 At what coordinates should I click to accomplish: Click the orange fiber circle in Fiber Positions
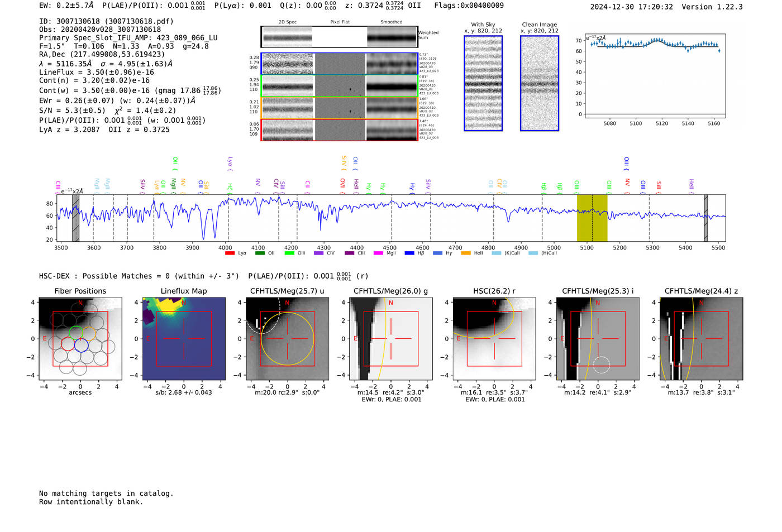88,333
